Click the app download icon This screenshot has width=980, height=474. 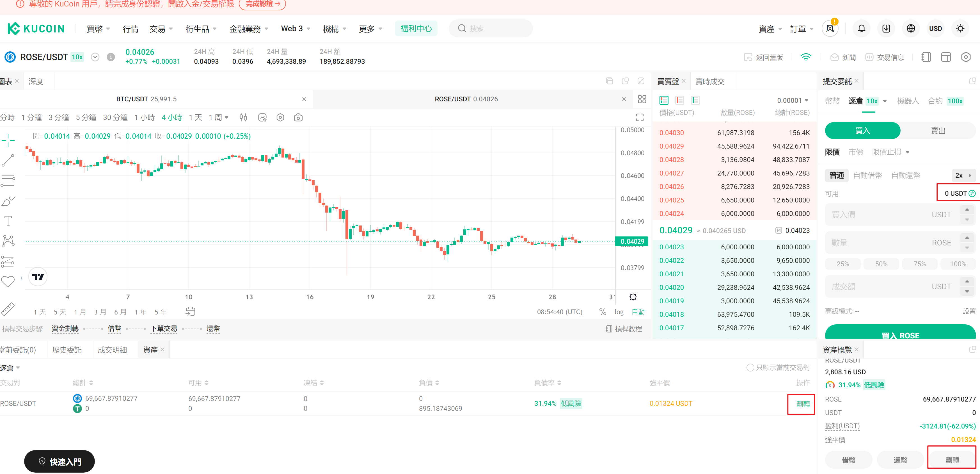click(886, 29)
